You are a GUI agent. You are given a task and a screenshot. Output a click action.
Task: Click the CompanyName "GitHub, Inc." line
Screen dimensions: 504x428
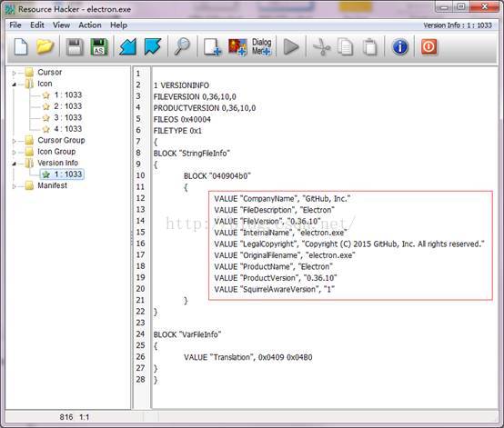point(282,199)
